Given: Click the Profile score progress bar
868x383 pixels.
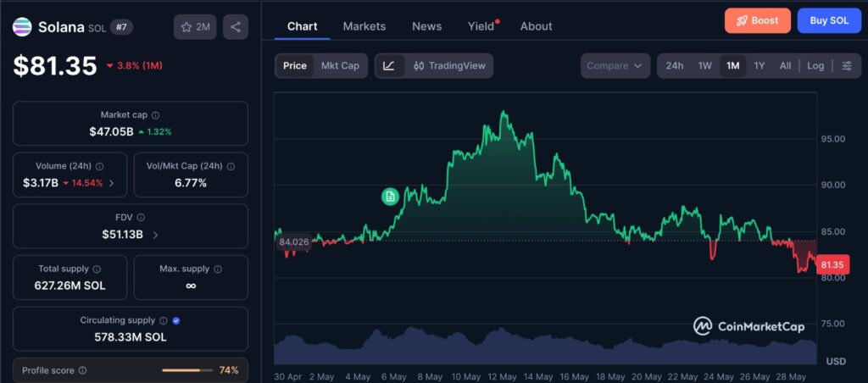Looking at the screenshot, I should tap(187, 370).
